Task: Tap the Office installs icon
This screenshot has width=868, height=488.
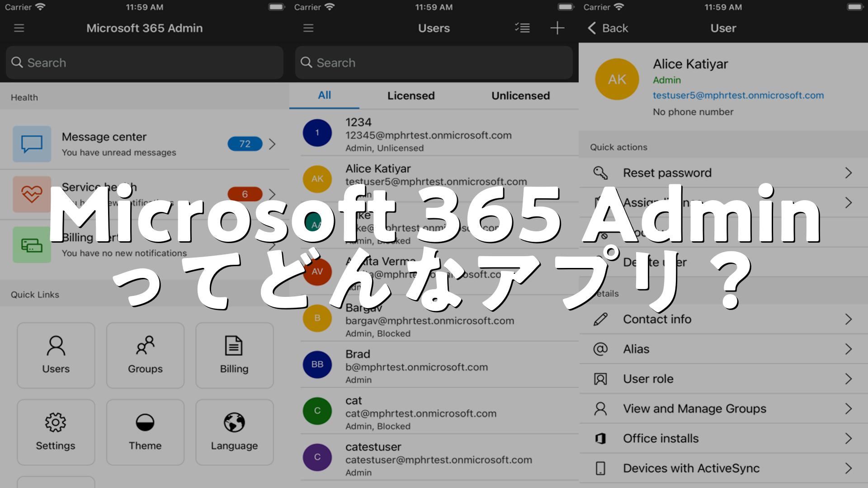Action: pos(600,438)
